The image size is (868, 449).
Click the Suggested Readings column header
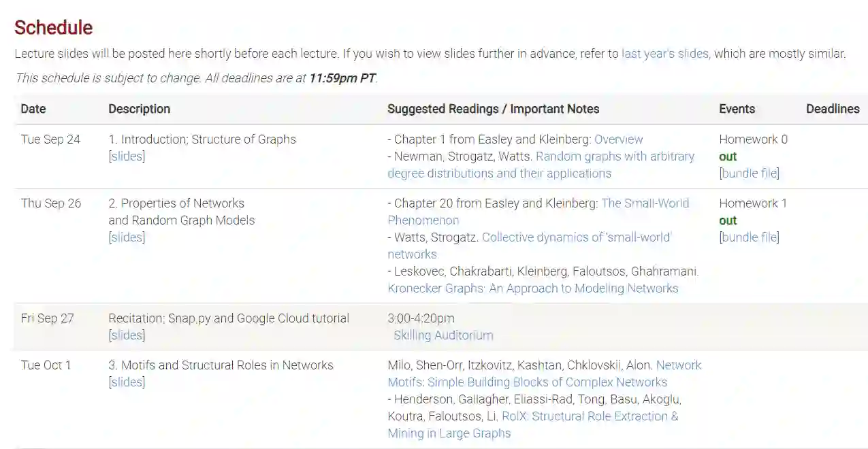[x=493, y=109]
